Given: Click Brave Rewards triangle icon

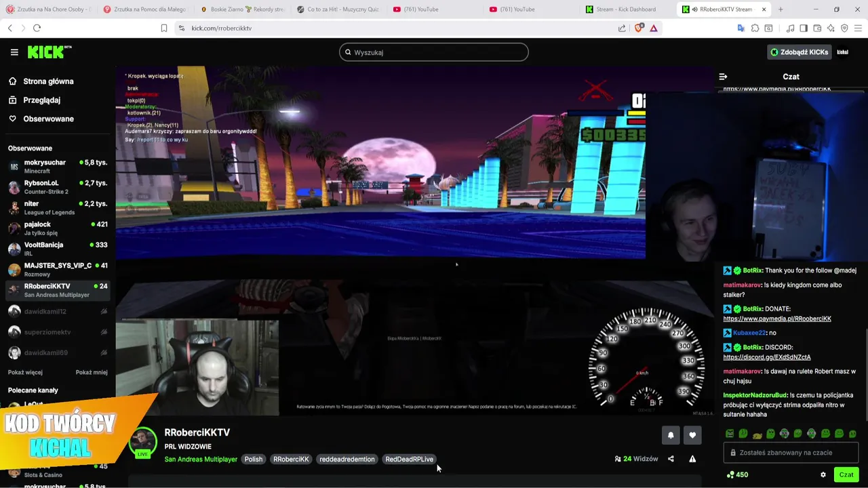Looking at the screenshot, I should click(654, 28).
